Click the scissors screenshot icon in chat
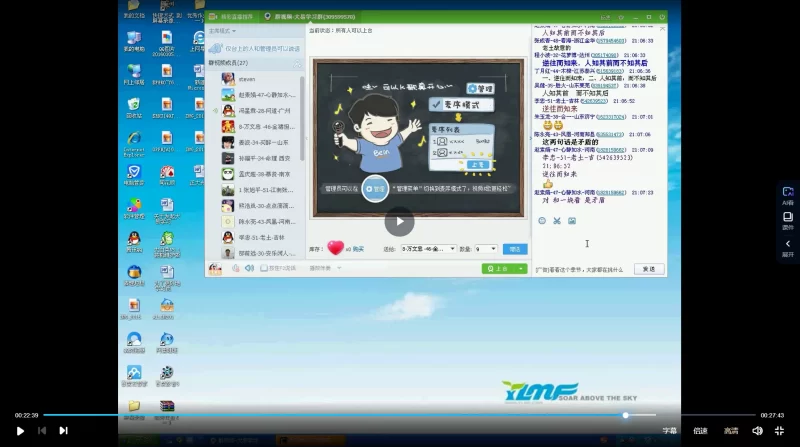Viewport: 800px width, 447px height. (x=557, y=221)
